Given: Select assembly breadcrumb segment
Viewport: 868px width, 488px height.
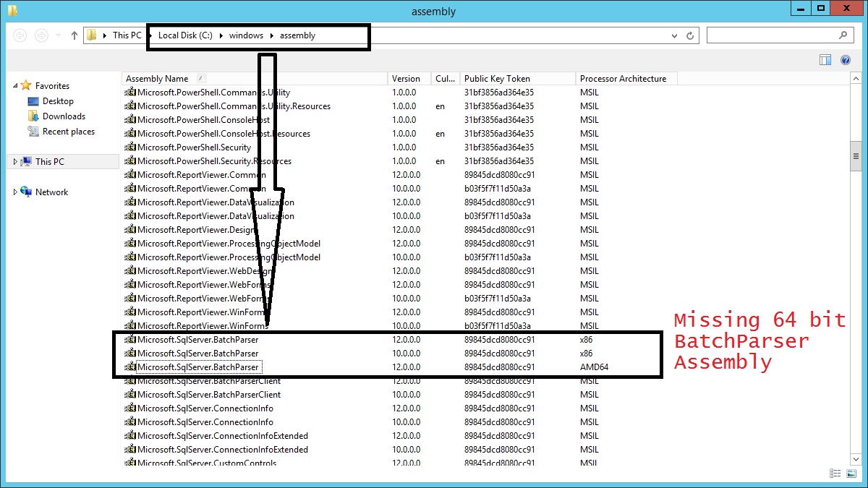Looking at the screenshot, I should [297, 35].
